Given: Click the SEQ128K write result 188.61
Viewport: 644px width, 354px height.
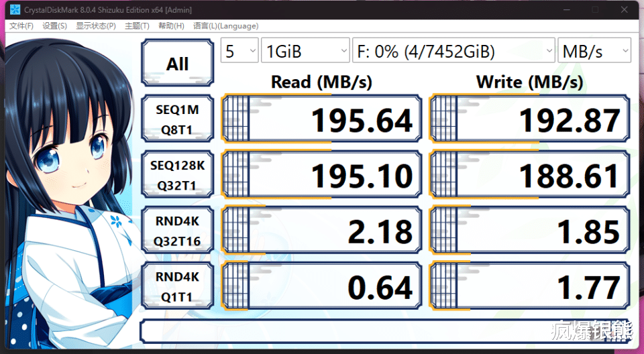Looking at the screenshot, I should 530,174.
